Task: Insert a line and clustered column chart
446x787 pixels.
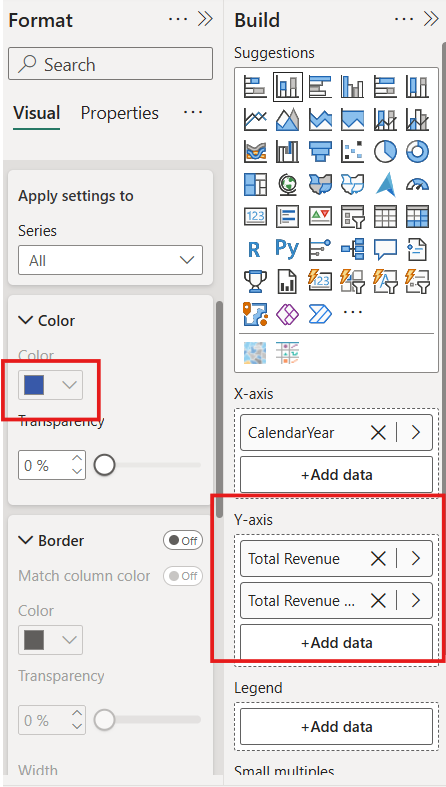Action: (x=417, y=119)
